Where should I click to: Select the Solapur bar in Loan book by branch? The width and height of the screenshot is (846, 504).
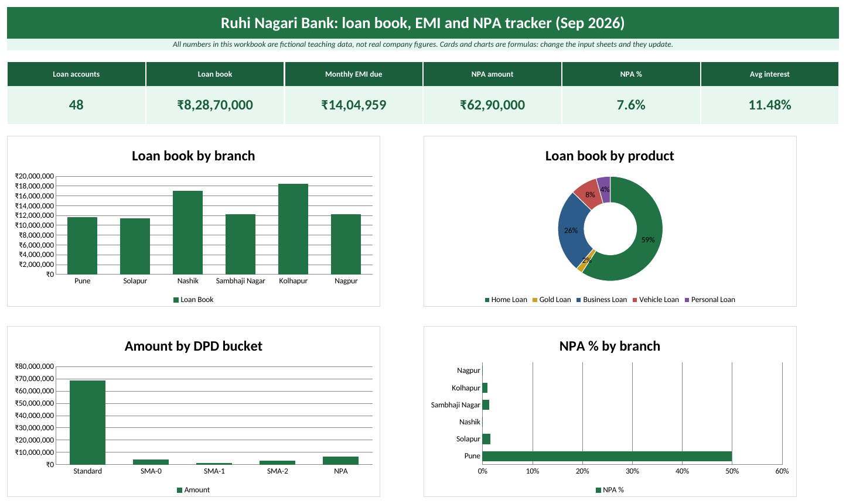[x=135, y=246]
